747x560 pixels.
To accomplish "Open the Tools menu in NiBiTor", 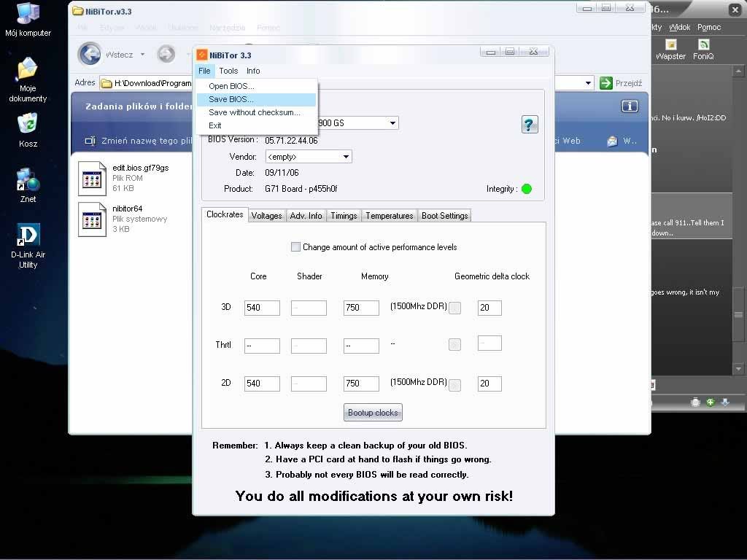I will [x=228, y=71].
